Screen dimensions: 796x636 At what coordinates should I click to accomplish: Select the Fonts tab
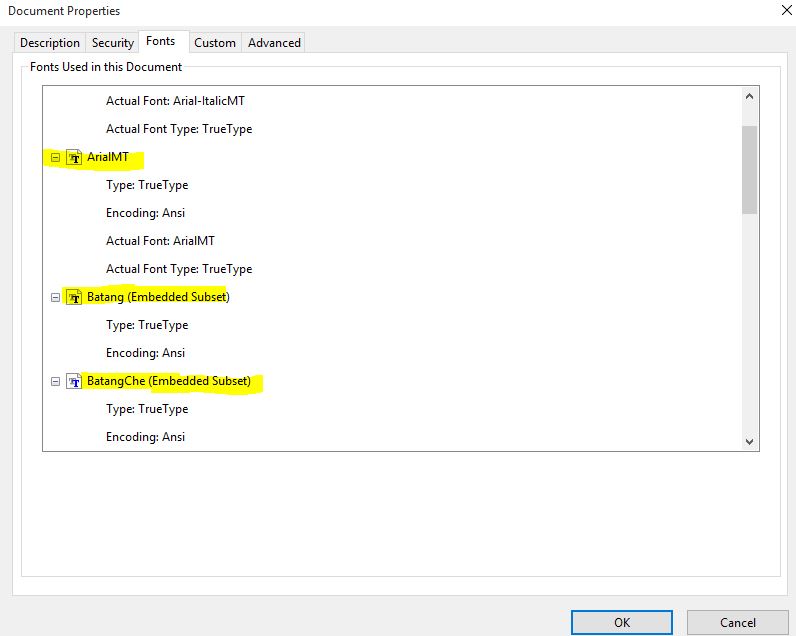click(x=161, y=41)
